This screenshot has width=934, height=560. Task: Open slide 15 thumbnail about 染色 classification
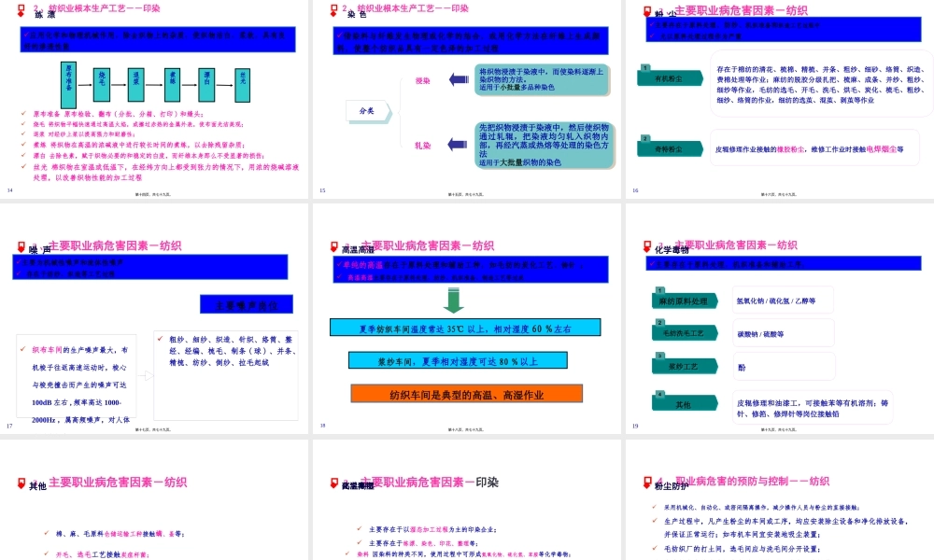tap(466, 99)
